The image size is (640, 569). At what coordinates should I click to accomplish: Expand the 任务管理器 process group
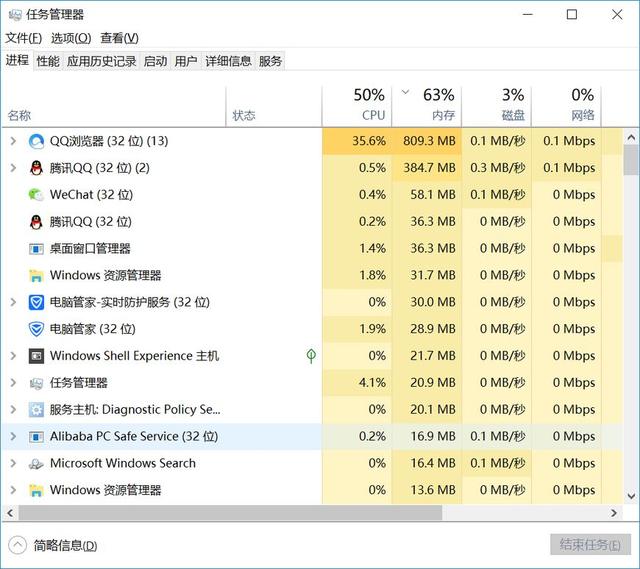pos(13,383)
